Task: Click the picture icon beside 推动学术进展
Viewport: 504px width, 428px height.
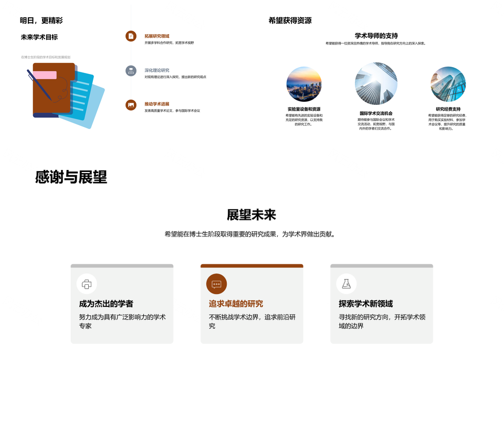Action: (131, 105)
